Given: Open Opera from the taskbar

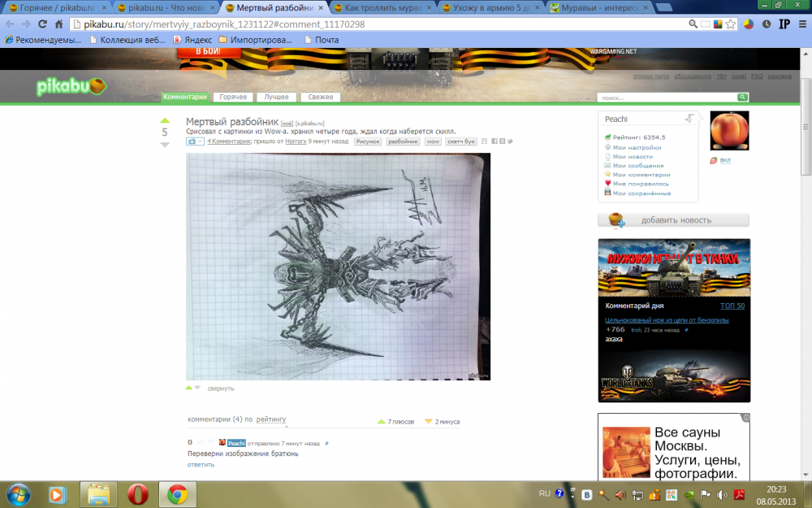Looking at the screenshot, I should 138,494.
